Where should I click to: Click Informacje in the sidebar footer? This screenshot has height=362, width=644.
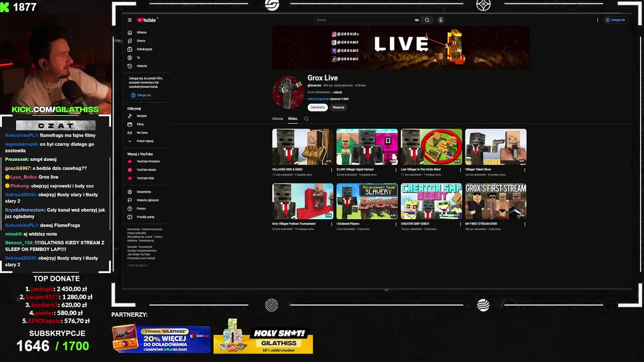[x=133, y=229]
